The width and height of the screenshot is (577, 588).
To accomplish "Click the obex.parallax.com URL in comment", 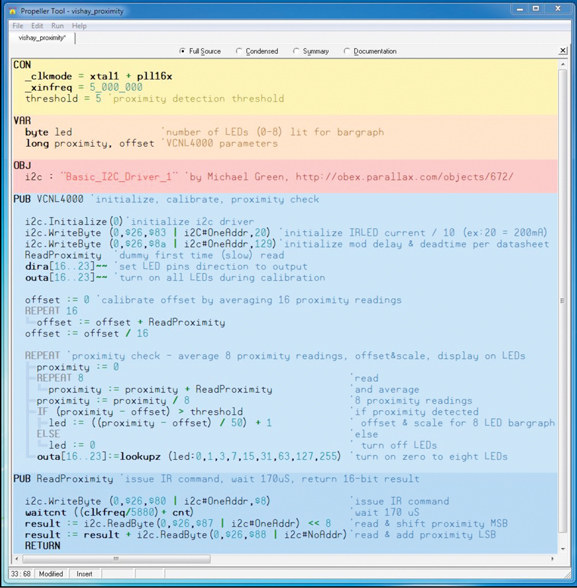I will 404,177.
